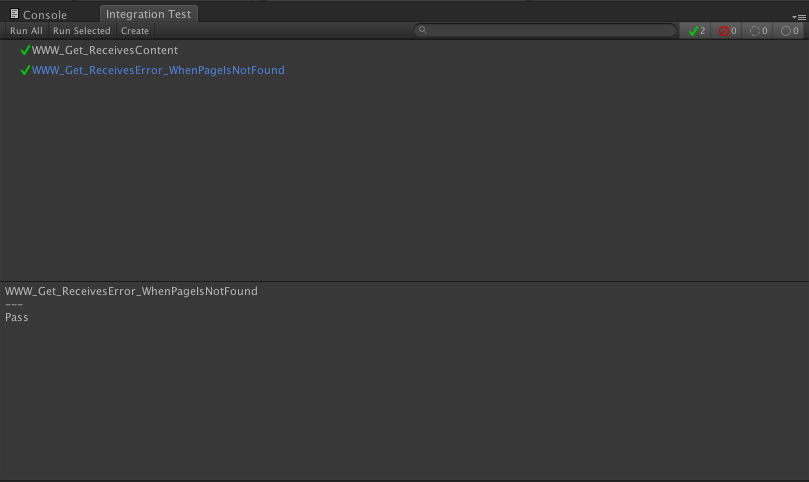The height and width of the screenshot is (482, 809).
Task: Click the Create button
Action: (x=135, y=30)
